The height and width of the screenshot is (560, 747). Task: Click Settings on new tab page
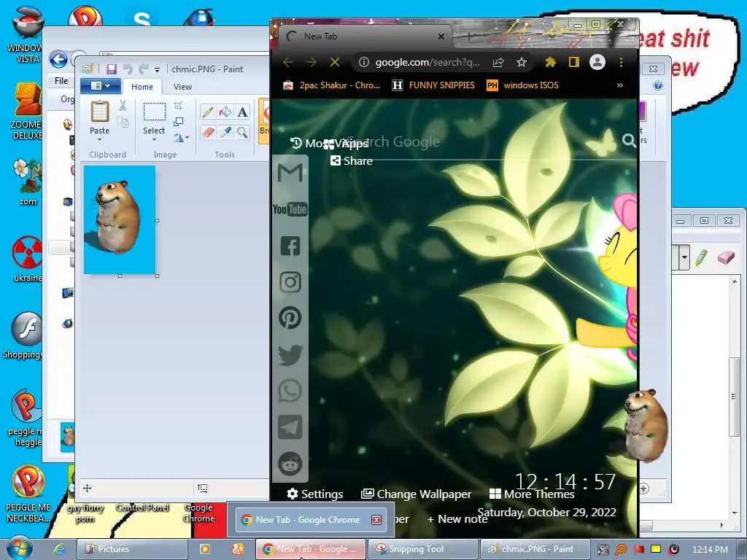(315, 494)
